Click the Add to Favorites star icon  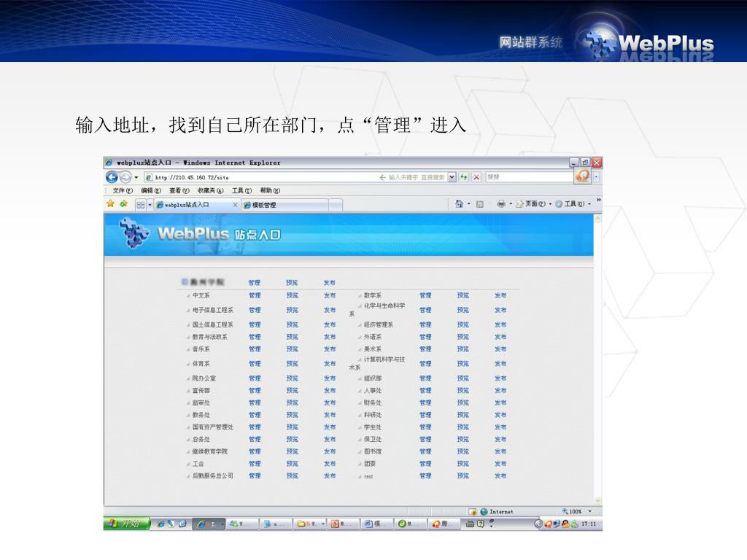click(x=124, y=204)
